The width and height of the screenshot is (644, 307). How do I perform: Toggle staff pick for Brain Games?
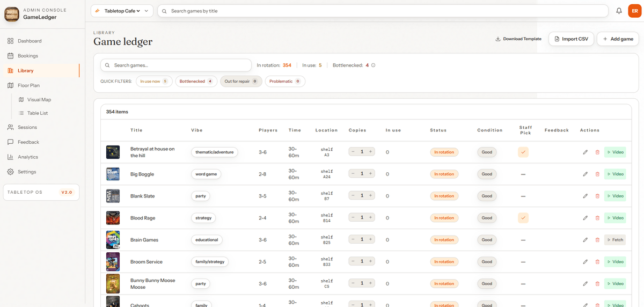coord(523,240)
